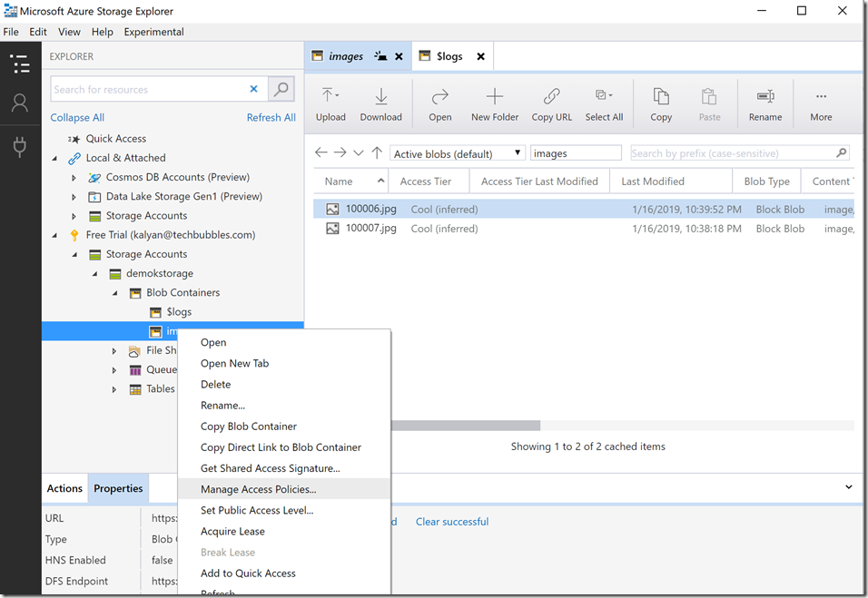Click the Select All toolbar button
Screen dimensions: 868x598
pyautogui.click(x=604, y=104)
